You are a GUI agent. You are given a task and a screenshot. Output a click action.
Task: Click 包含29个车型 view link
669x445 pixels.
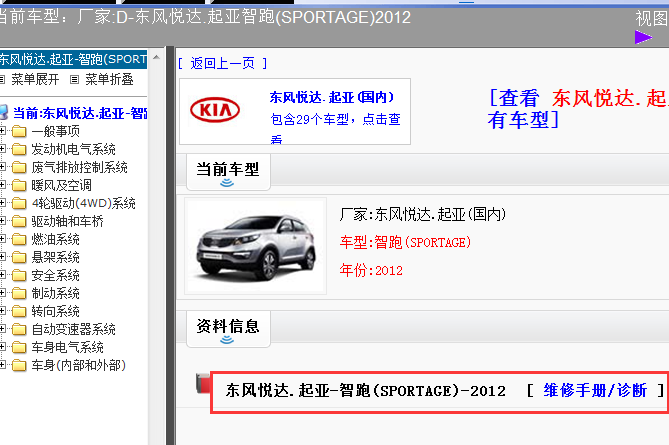[x=335, y=128]
